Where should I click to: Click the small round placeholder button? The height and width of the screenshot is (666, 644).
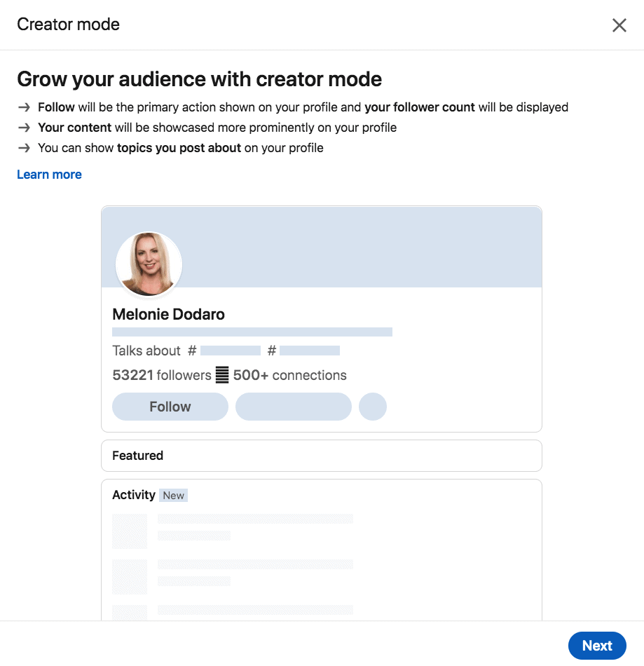tap(373, 407)
